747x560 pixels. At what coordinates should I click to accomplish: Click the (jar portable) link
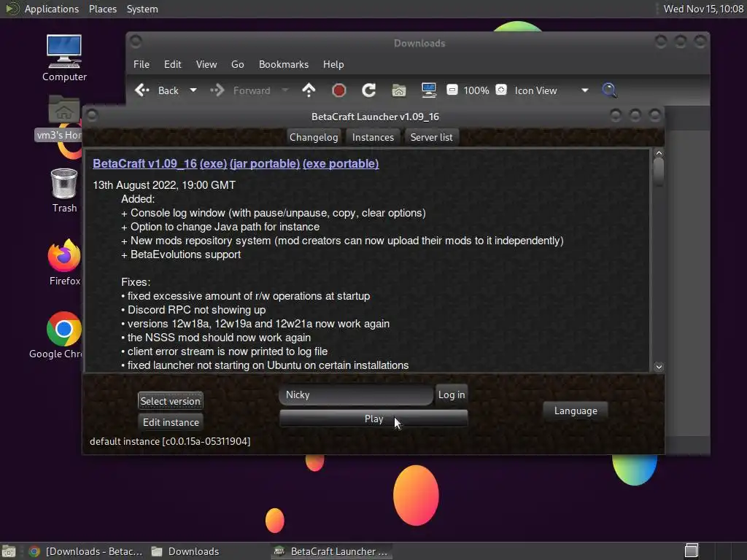pyautogui.click(x=265, y=163)
